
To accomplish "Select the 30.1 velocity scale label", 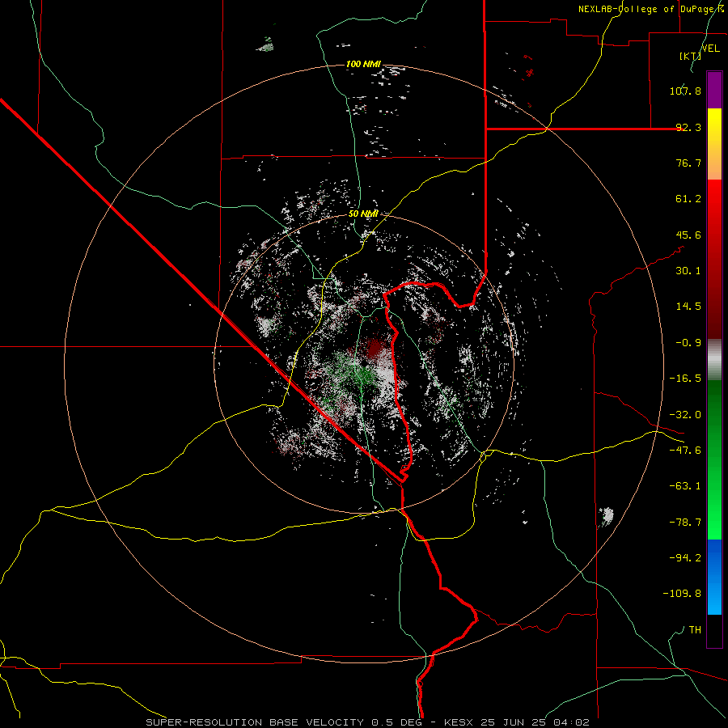I will click(688, 271).
